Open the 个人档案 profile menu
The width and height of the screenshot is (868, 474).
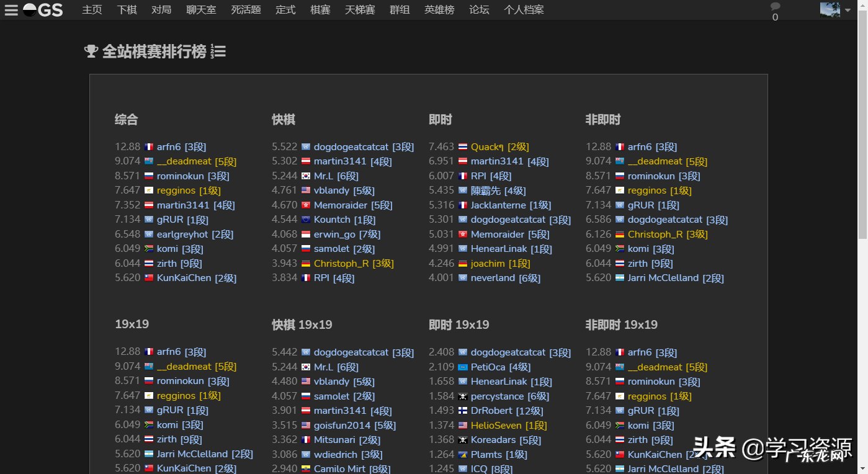524,10
